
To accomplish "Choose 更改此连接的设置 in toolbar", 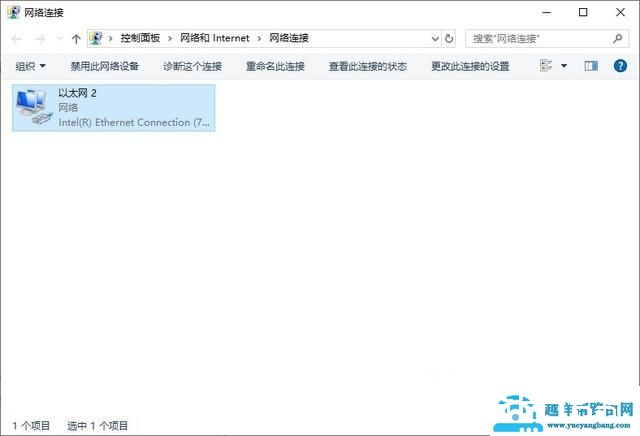I will [x=470, y=66].
